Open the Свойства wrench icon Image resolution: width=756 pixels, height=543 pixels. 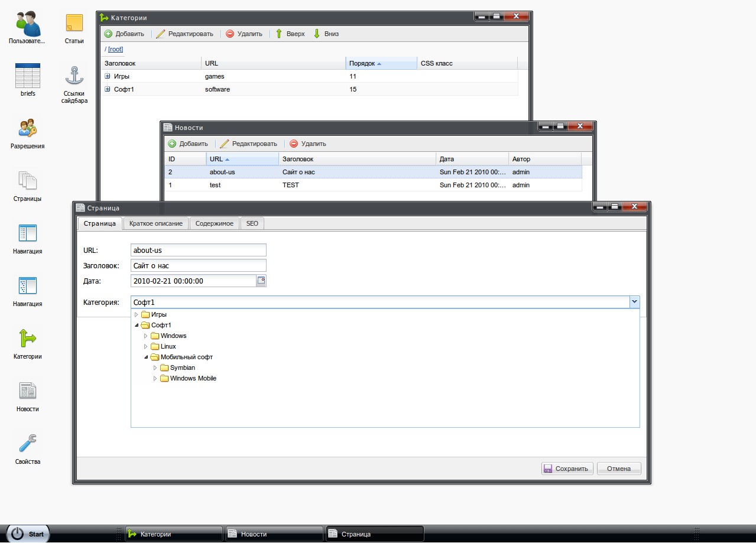point(27,448)
